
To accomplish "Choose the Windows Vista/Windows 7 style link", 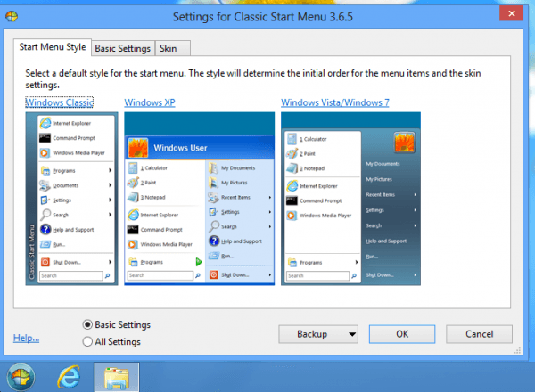I will click(x=334, y=102).
